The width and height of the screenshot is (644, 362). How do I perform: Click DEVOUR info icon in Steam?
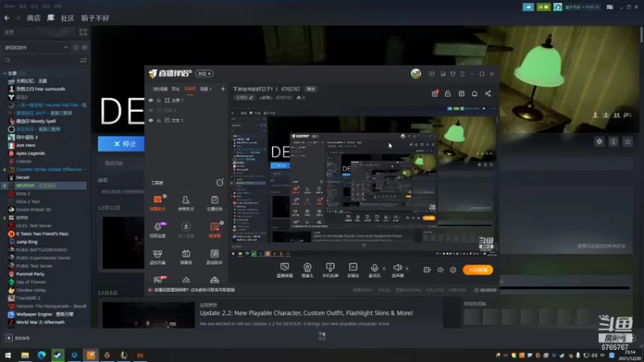613,142
